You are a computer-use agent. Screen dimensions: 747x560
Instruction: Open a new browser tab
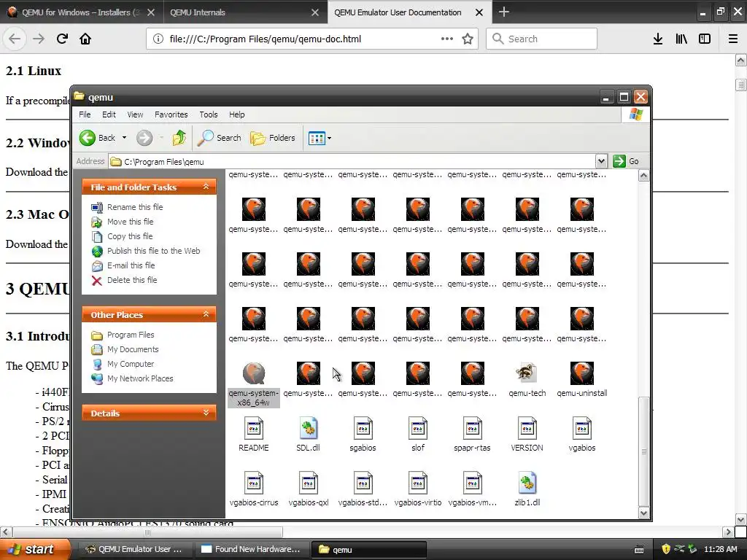click(x=503, y=12)
